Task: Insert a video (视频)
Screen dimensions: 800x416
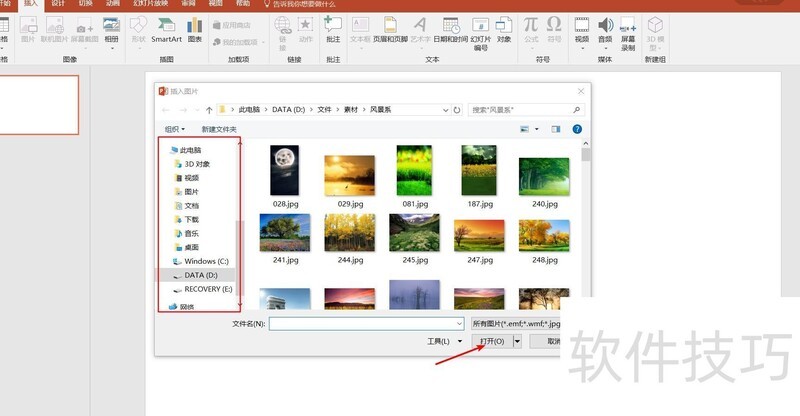Action: [x=582, y=31]
